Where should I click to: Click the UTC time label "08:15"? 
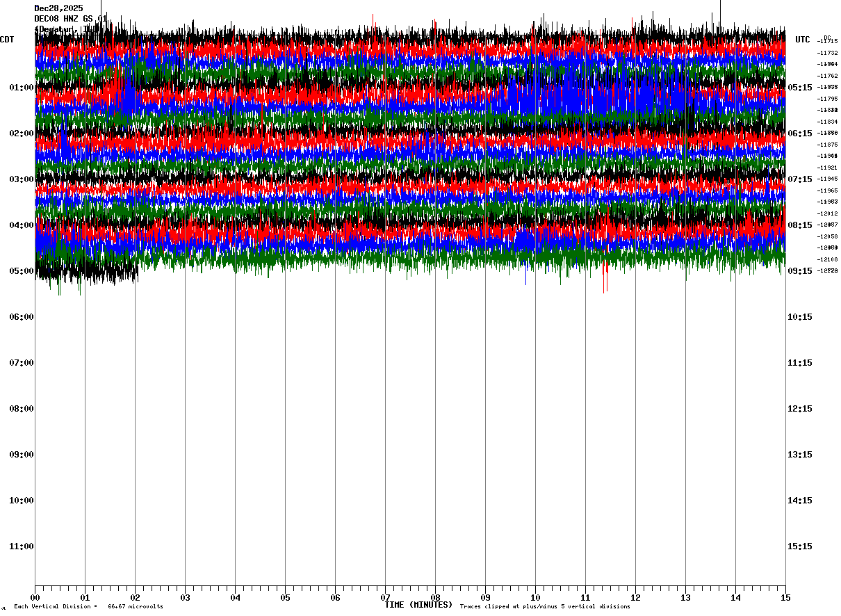(x=799, y=225)
